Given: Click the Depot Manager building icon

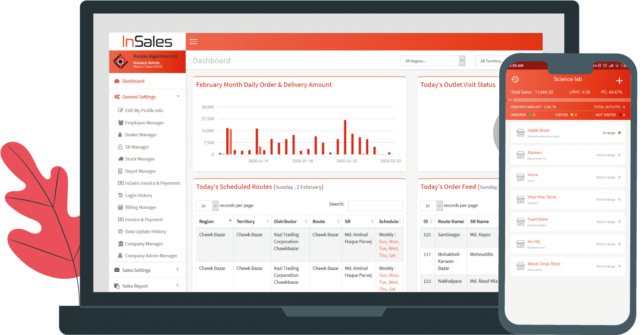Looking at the screenshot, I should coord(120,171).
